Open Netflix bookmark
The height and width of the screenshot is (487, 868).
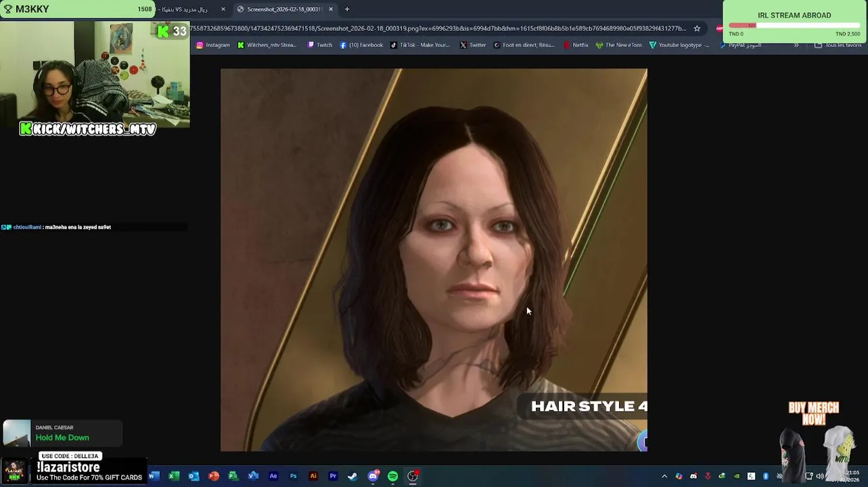click(576, 45)
